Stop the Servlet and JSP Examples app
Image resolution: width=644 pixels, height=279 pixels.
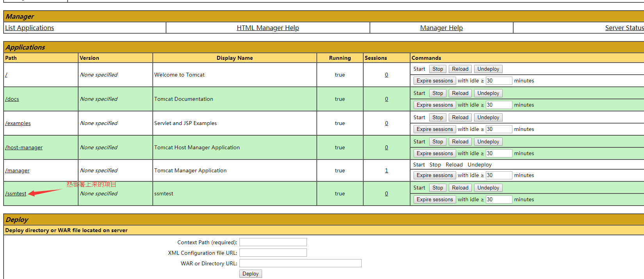(438, 117)
